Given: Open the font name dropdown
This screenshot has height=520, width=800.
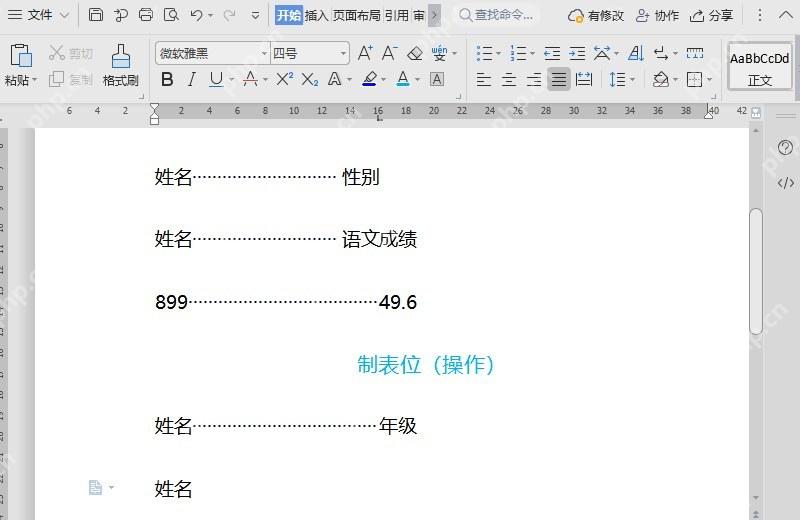Looking at the screenshot, I should point(264,53).
